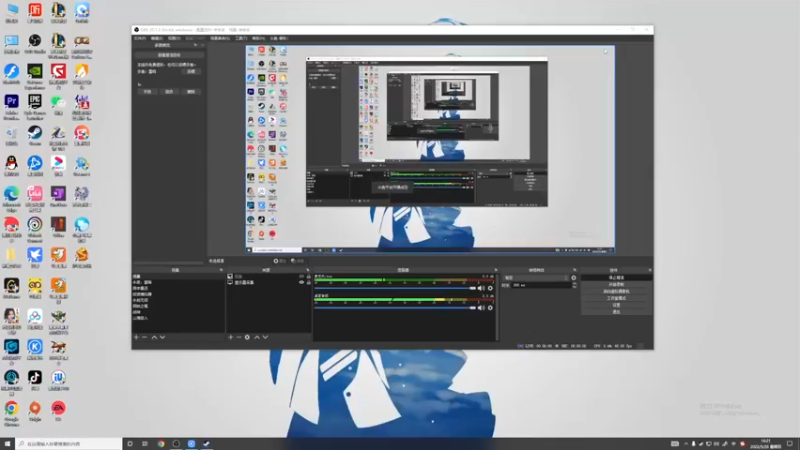Image resolution: width=800 pixels, height=450 pixels.
Task: Move the selected scene up
Action: (x=154, y=337)
